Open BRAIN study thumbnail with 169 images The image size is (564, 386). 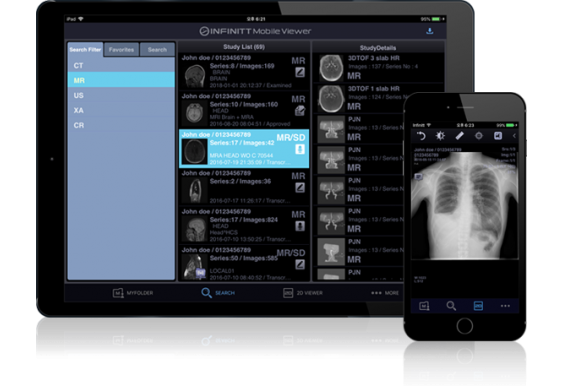(x=195, y=76)
